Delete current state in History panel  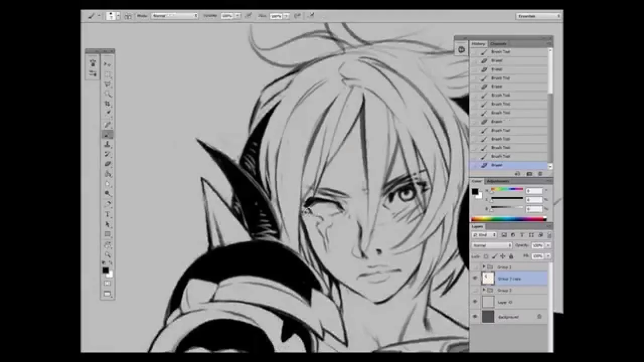coord(540,174)
